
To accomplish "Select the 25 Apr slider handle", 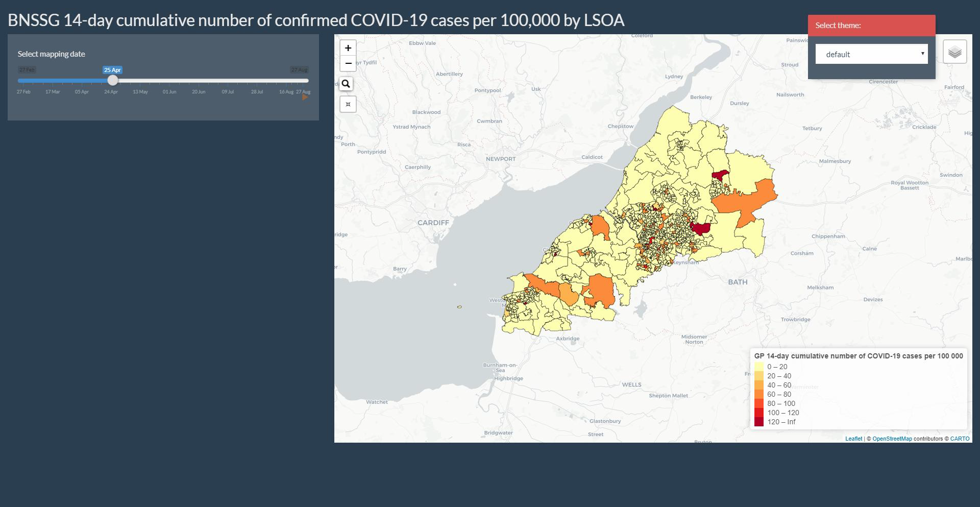I will 113,80.
